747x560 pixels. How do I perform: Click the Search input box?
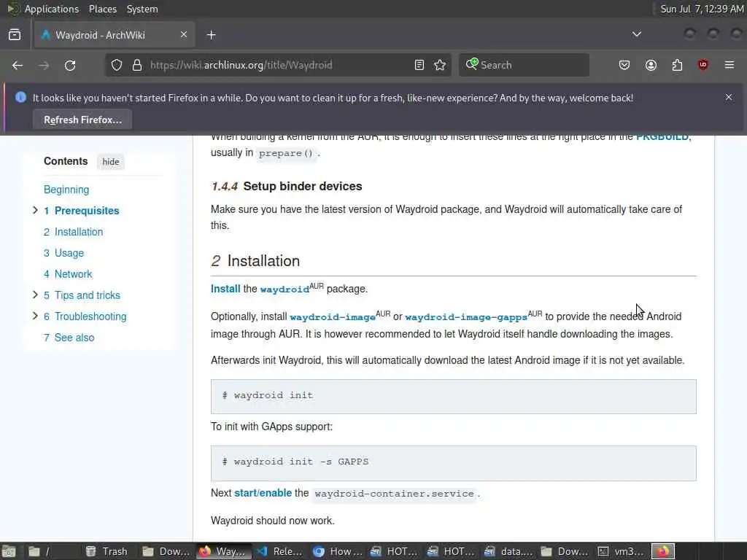coord(524,65)
